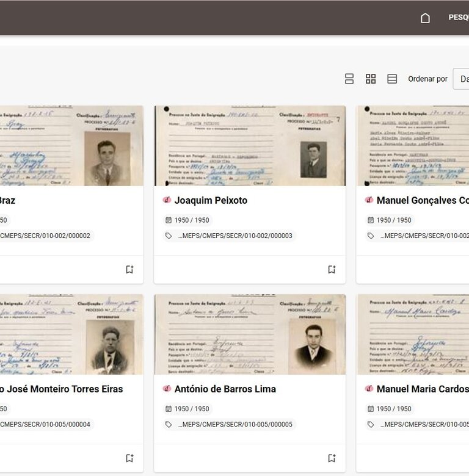Screen dimensions: 469x476
Task: Open Joaquim Peixoto record title
Action: click(x=211, y=200)
